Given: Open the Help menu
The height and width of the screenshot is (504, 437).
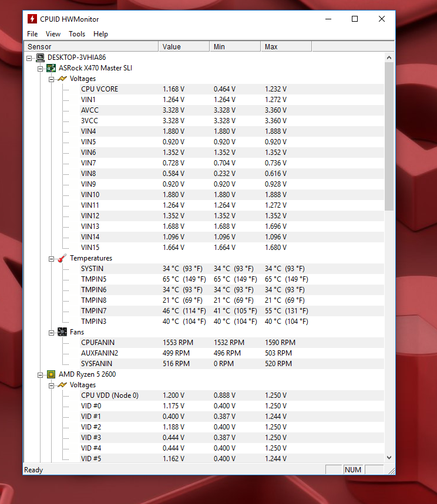Looking at the screenshot, I should coord(100,34).
